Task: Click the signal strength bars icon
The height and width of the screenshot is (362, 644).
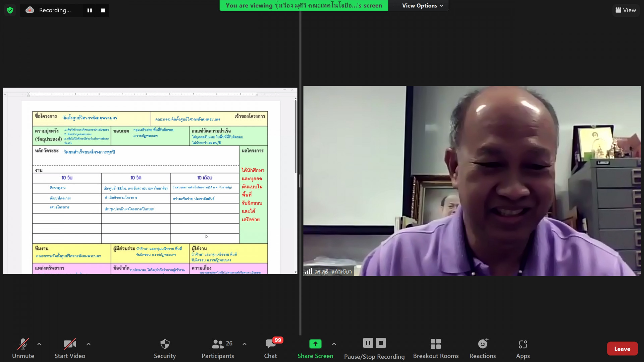Action: tap(309, 271)
